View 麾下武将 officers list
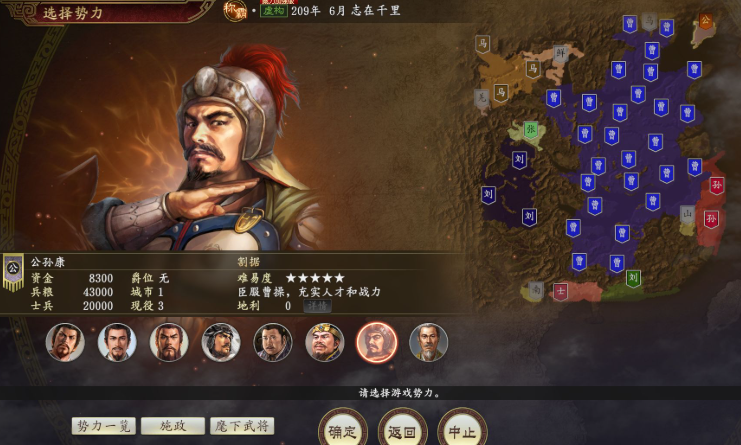741x445 pixels. [242, 426]
